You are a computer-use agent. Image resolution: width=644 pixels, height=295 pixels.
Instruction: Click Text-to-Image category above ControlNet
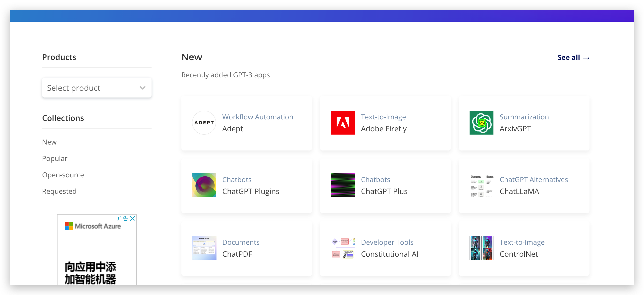[522, 242]
